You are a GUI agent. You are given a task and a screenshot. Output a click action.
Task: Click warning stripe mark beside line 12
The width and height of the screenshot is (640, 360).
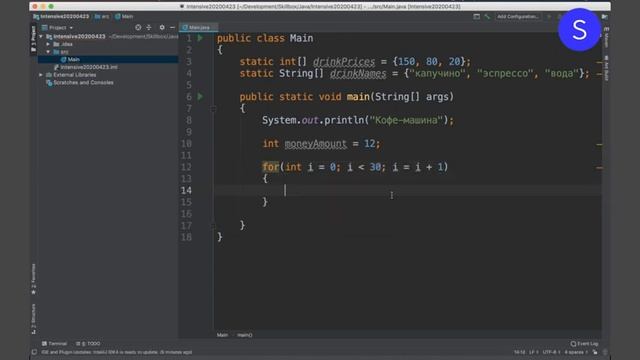(x=599, y=168)
